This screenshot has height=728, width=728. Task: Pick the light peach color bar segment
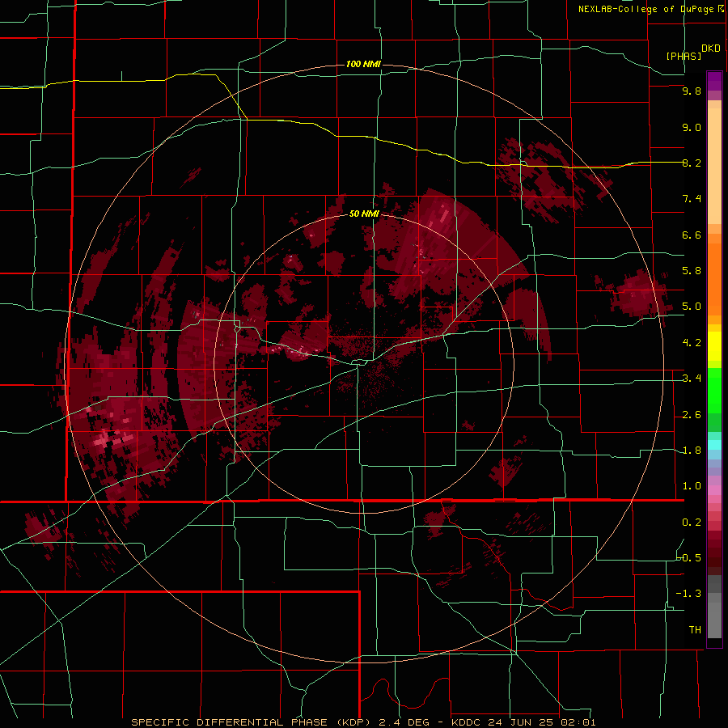tap(714, 166)
